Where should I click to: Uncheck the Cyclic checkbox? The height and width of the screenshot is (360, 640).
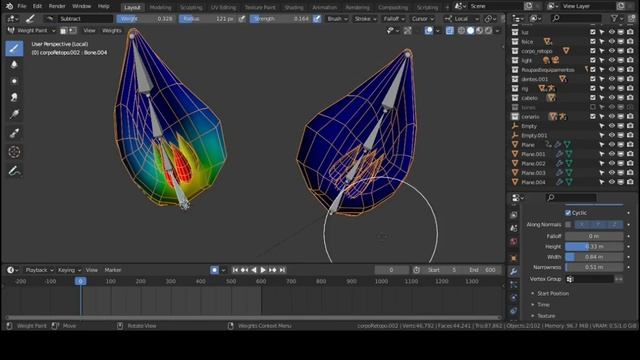(568, 213)
